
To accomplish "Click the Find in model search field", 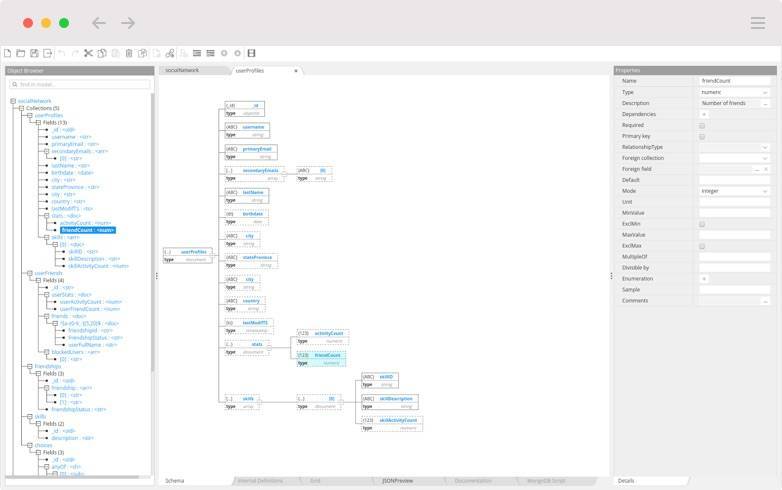I will tap(80, 85).
